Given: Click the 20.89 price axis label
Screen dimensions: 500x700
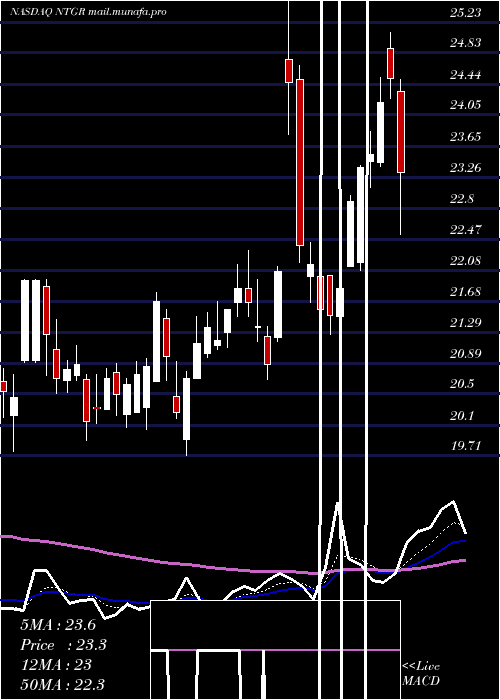Looking at the screenshot, I should [466, 354].
